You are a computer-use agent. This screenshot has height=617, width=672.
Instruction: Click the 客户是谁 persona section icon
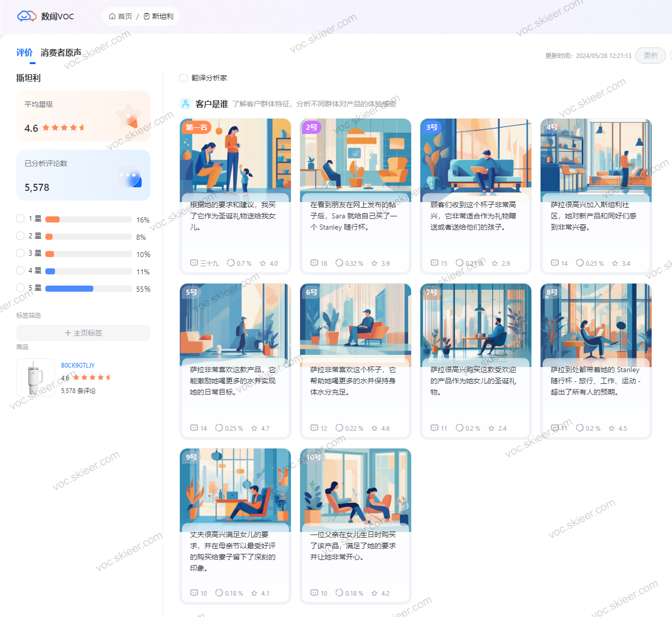pos(185,104)
